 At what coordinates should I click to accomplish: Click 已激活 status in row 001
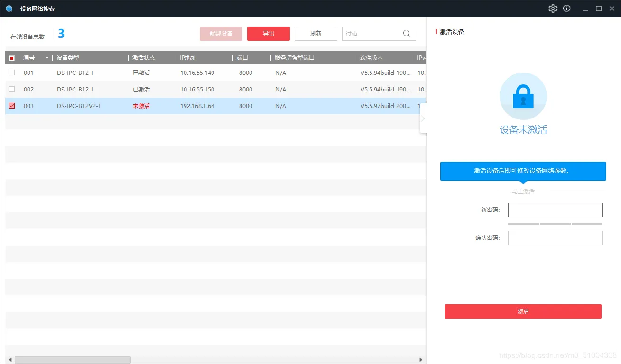click(141, 73)
